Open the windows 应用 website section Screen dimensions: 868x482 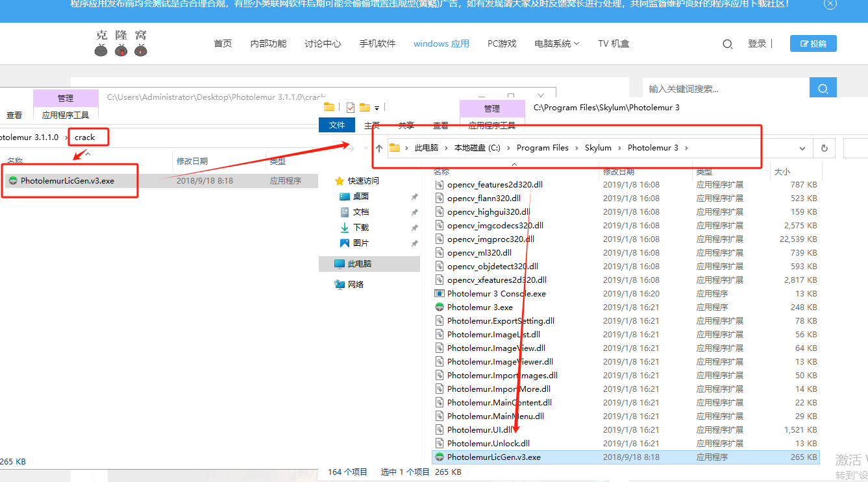[441, 43]
